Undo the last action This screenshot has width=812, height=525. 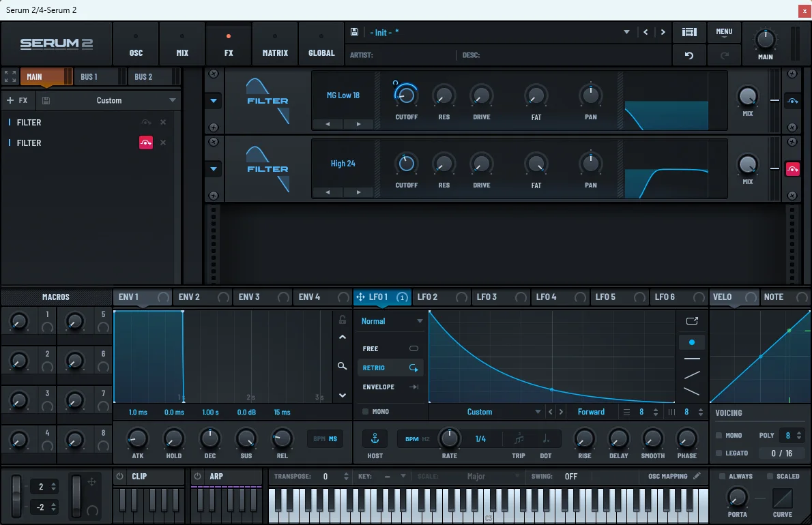(689, 55)
